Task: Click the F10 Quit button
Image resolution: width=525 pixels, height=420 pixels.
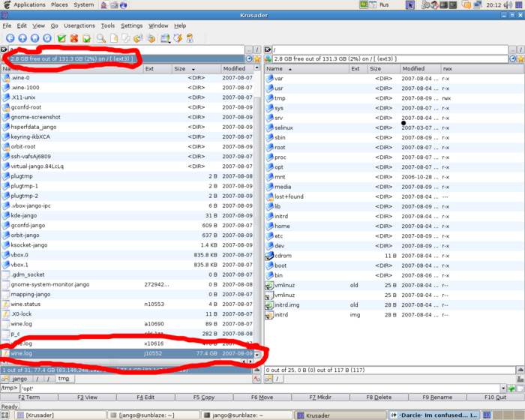Action: pos(495,397)
